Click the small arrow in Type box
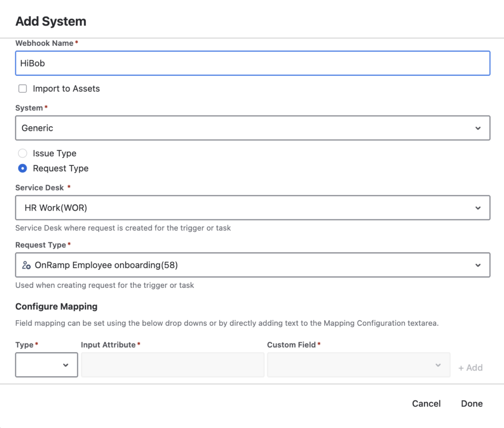Image resolution: width=504 pixels, height=428 pixels. tap(65, 365)
